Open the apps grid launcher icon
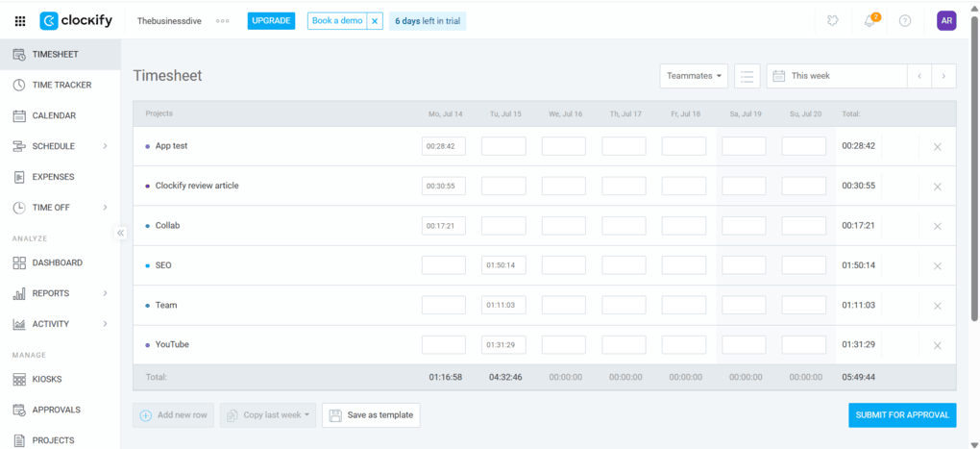 coord(20,20)
